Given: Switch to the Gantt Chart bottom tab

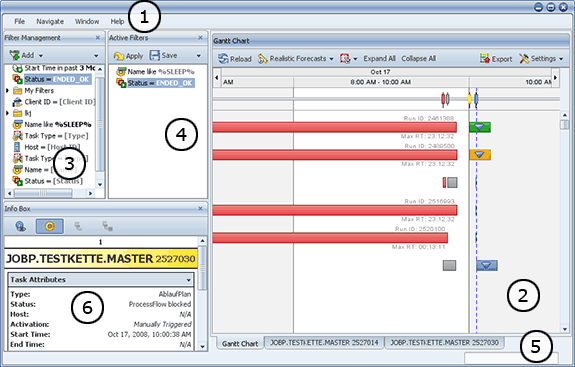Looking at the screenshot, I should (240, 344).
